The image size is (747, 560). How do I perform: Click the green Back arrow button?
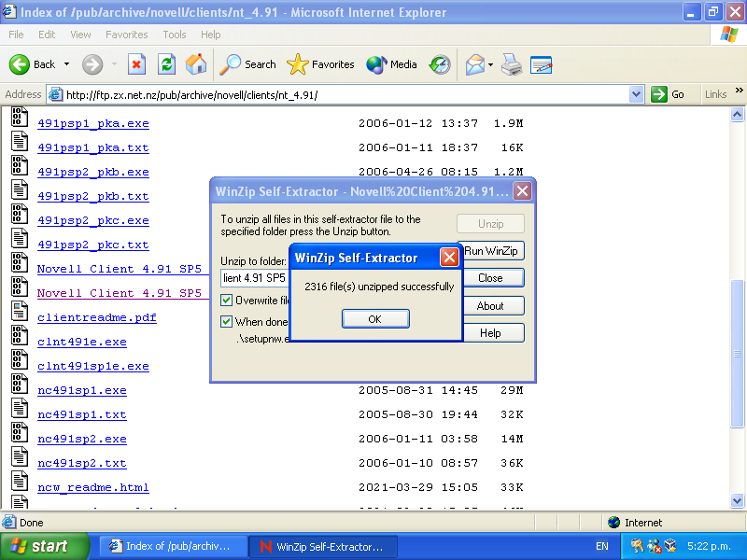pyautogui.click(x=19, y=64)
